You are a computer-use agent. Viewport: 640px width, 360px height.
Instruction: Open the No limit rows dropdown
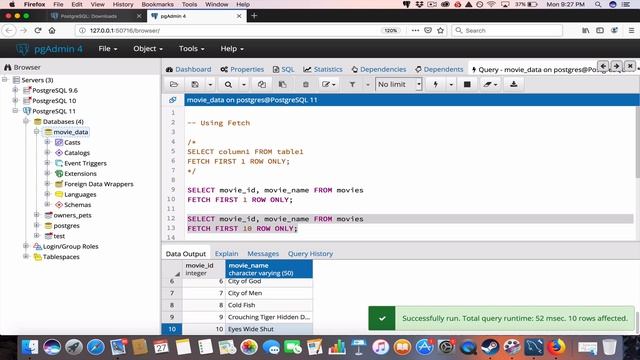(398, 84)
